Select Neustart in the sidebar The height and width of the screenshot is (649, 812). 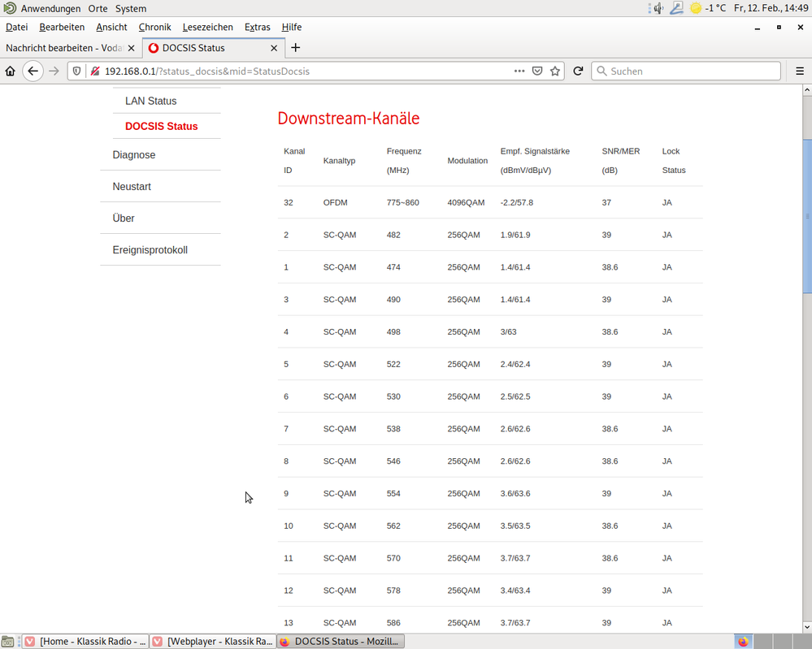(x=132, y=187)
